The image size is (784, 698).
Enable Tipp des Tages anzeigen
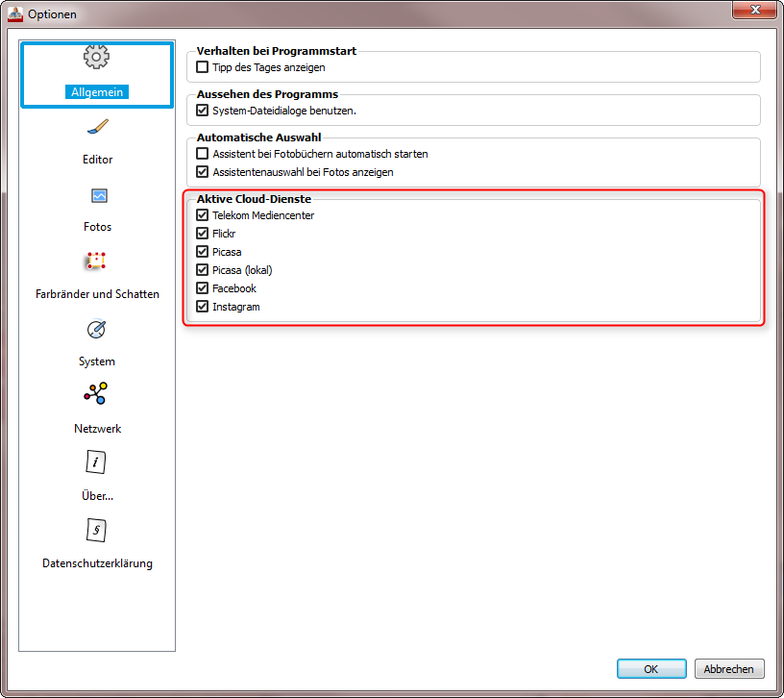pyautogui.click(x=202, y=66)
